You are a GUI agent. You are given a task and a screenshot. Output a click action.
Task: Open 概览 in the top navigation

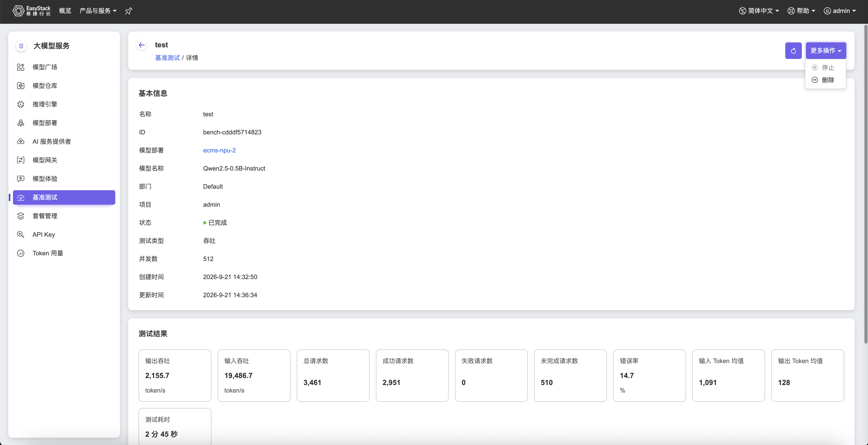click(x=65, y=11)
